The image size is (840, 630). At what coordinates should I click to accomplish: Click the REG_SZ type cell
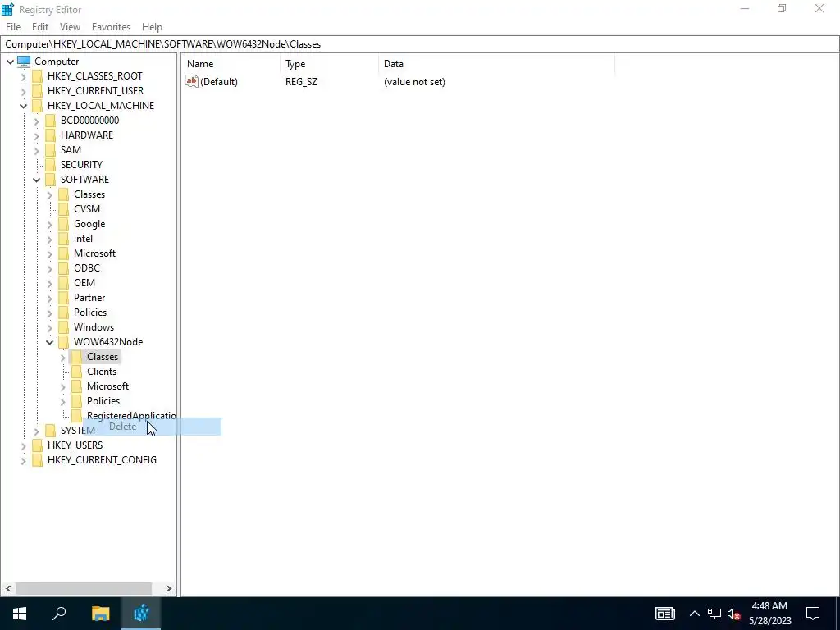tap(301, 81)
